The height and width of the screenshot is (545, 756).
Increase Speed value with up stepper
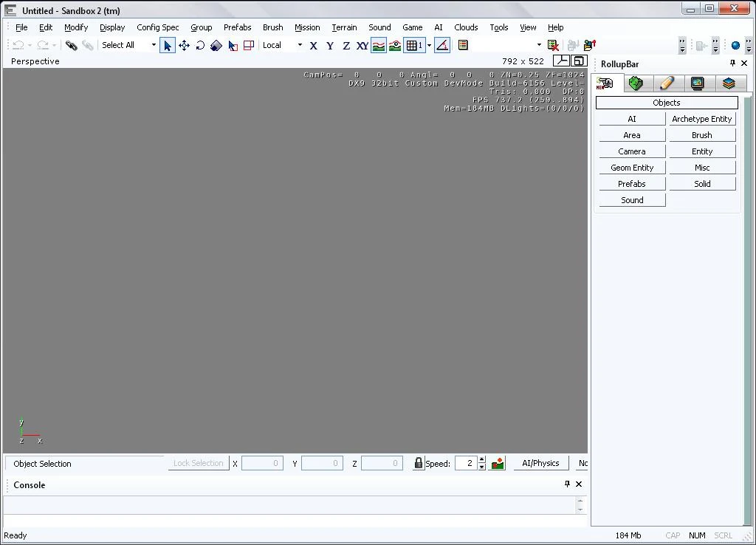(482, 459)
